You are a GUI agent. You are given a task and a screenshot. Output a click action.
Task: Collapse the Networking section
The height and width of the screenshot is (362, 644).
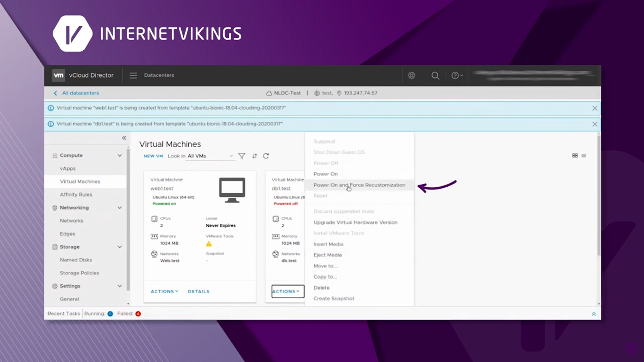pyautogui.click(x=120, y=208)
